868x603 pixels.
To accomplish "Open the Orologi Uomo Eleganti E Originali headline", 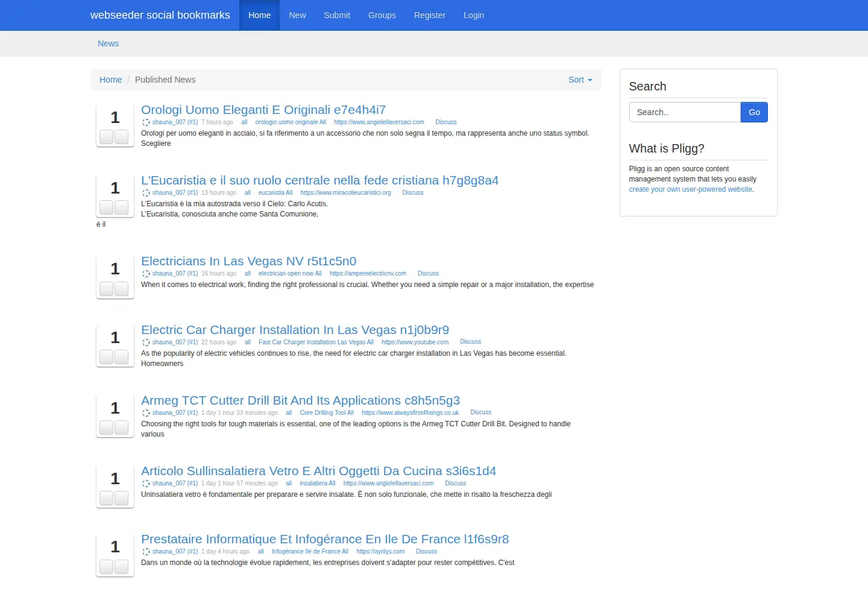I will coord(263,110).
